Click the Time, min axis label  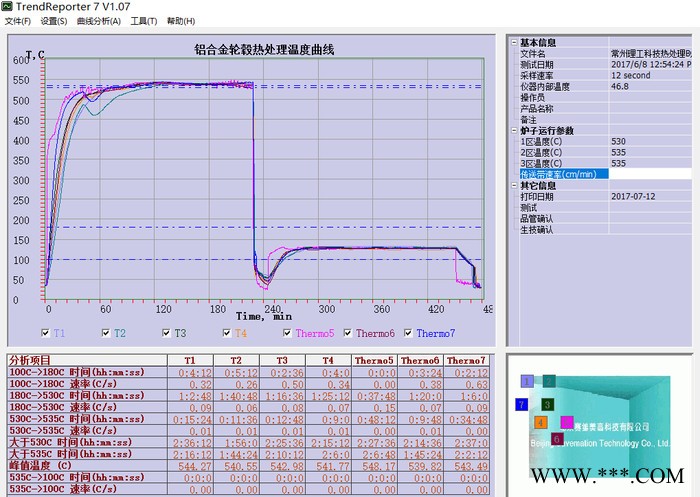point(264,317)
